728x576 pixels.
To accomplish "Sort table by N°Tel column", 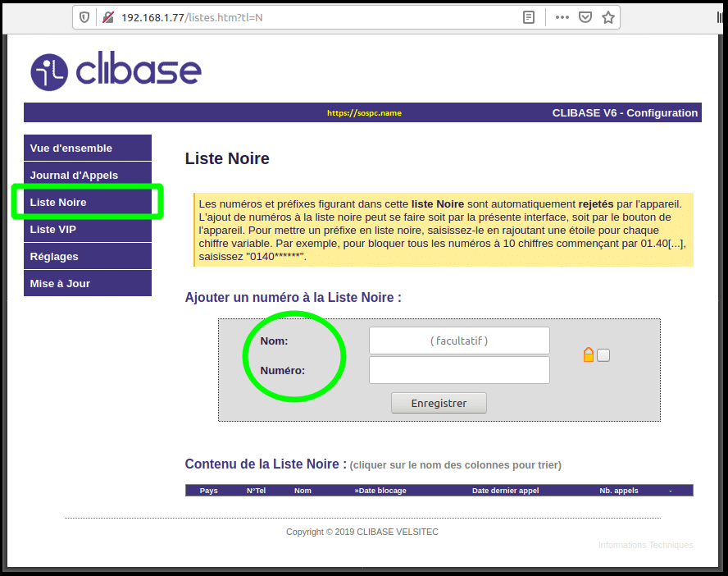I will pos(256,491).
